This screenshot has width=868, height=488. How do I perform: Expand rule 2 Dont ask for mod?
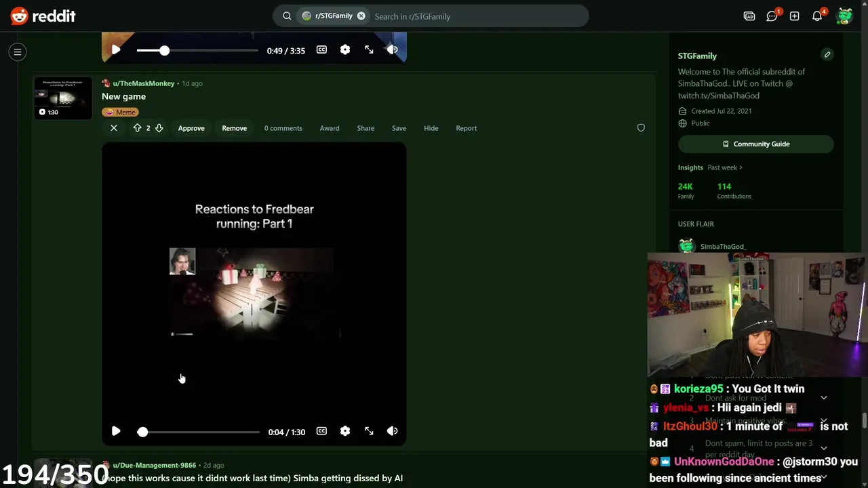click(x=824, y=398)
